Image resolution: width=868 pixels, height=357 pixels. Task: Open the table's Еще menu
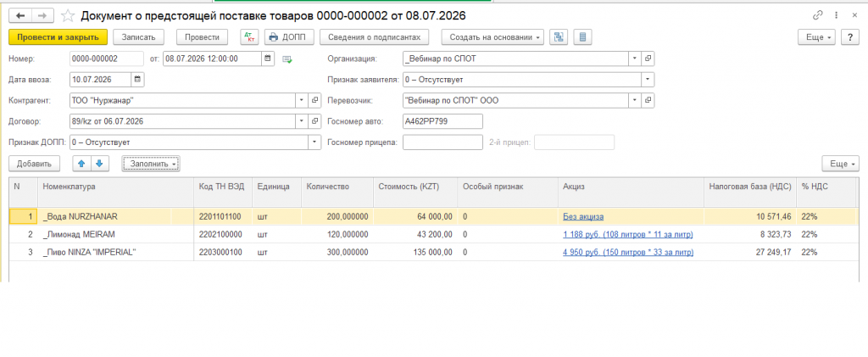(x=841, y=164)
